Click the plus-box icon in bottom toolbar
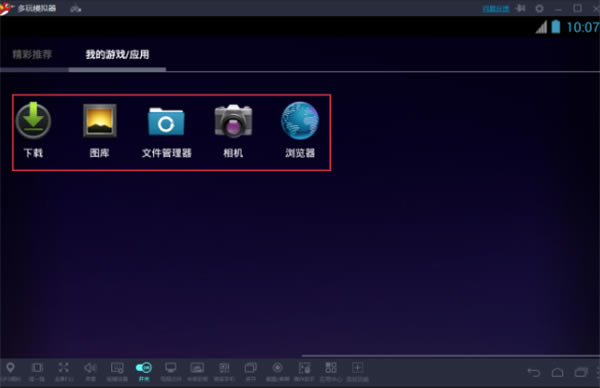Viewport: 600px width, 388px height. click(357, 368)
